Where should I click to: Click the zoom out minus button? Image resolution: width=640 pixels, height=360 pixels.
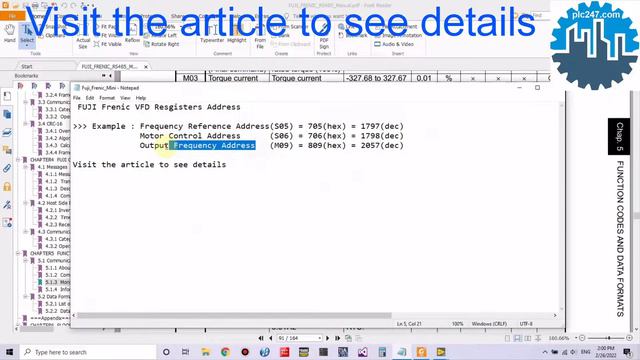click(582, 338)
